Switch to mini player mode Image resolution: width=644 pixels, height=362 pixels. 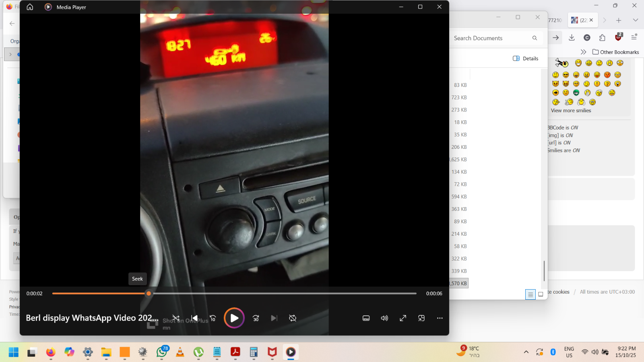coord(421,318)
